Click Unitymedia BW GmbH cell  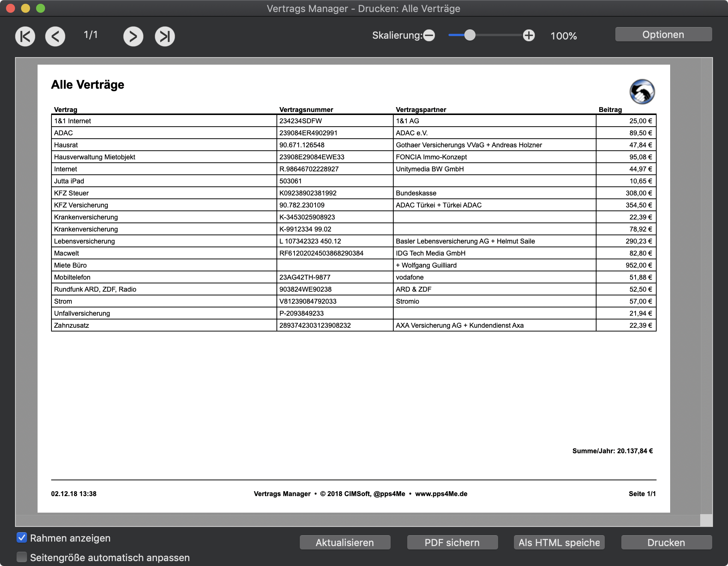point(494,169)
